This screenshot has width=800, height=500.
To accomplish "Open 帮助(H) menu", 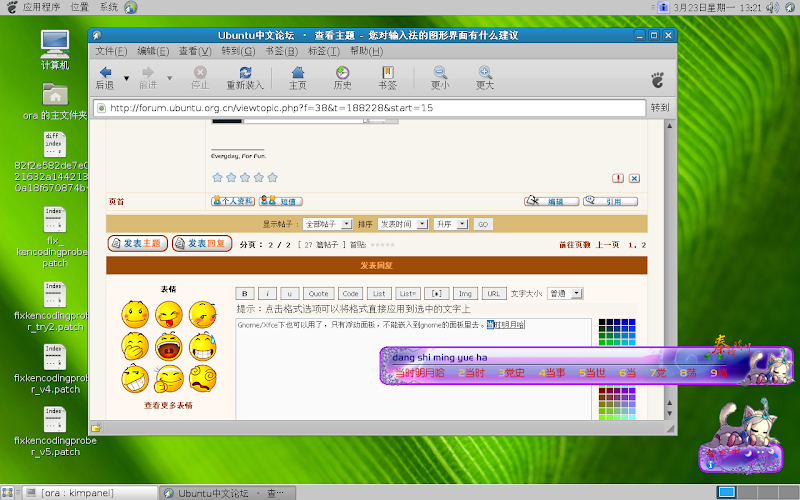I will click(x=366, y=51).
